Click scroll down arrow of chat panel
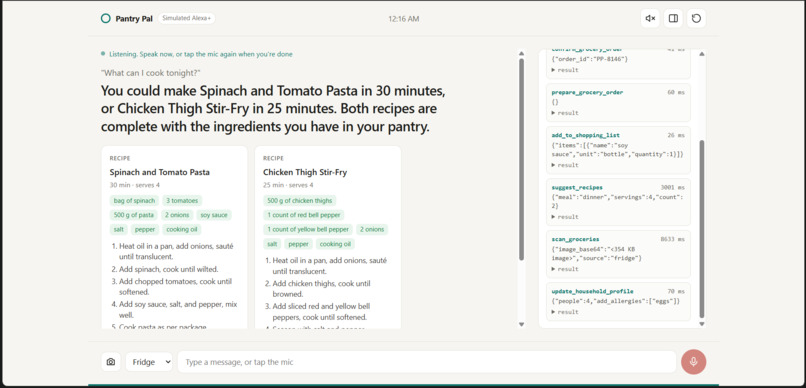 (x=521, y=324)
